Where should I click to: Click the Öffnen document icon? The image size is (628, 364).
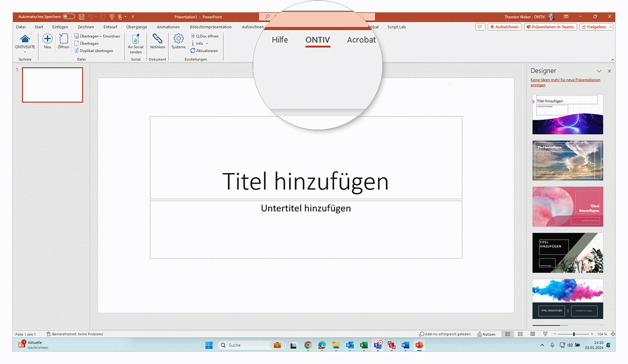point(64,39)
